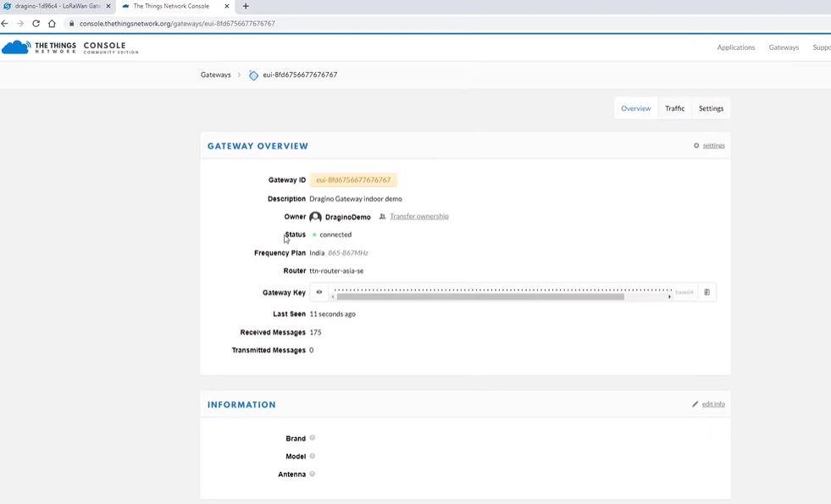Switch to the Overview tab
Image resolution: width=831 pixels, height=504 pixels.
pyautogui.click(x=635, y=108)
